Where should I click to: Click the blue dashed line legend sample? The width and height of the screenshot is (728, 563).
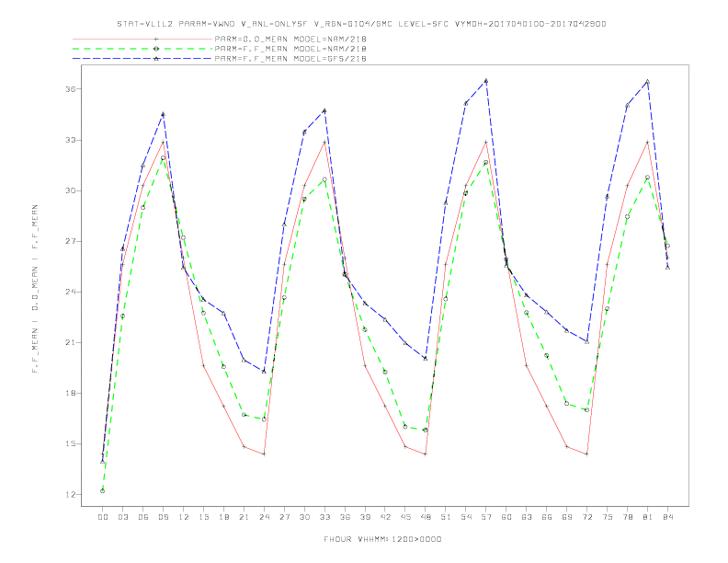[142, 59]
